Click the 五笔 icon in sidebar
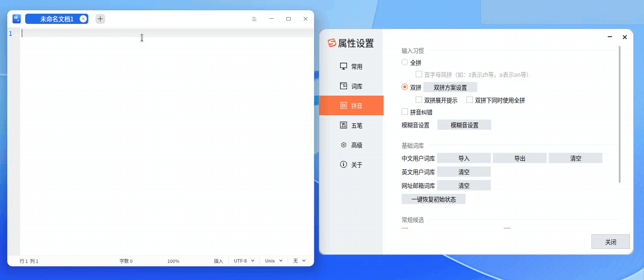The image size is (644, 280). click(343, 125)
